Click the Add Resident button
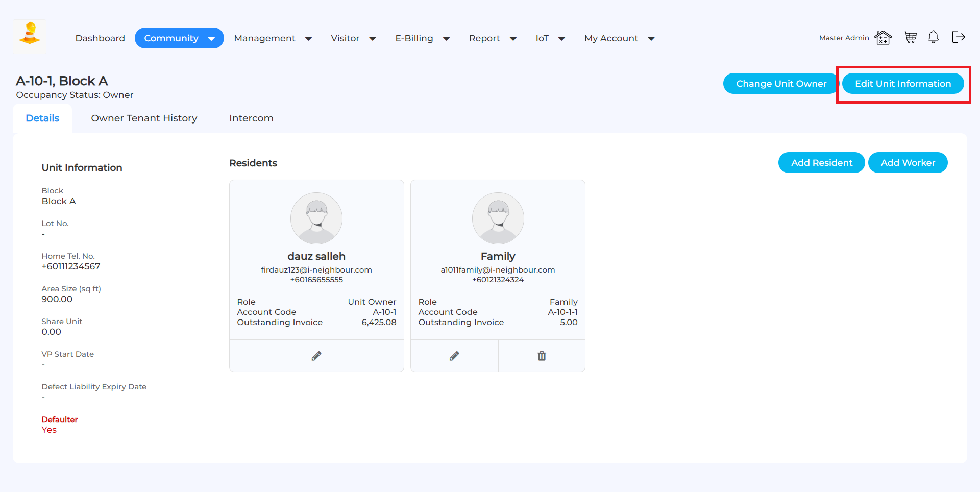Viewport: 980px width, 492px height. 821,163
